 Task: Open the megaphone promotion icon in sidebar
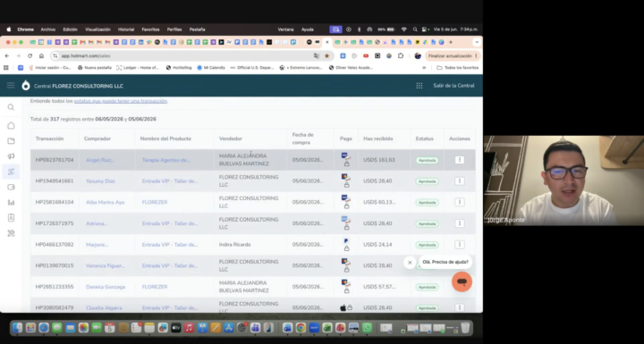click(x=11, y=156)
